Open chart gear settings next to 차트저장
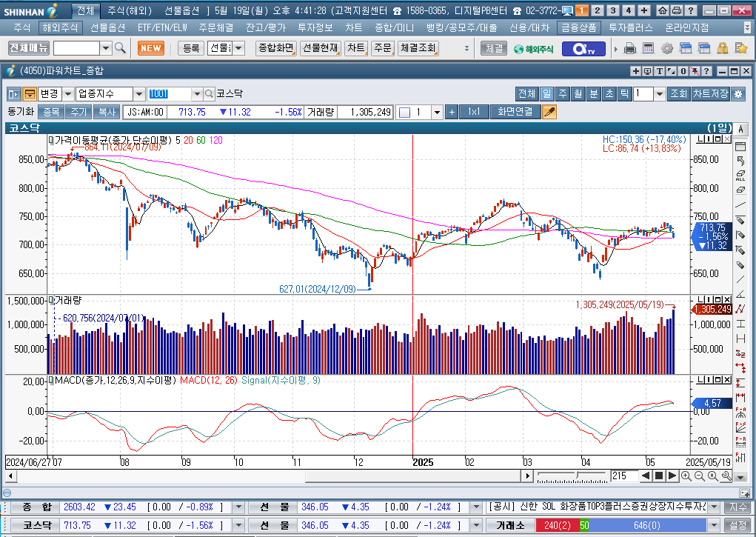 tap(737, 93)
